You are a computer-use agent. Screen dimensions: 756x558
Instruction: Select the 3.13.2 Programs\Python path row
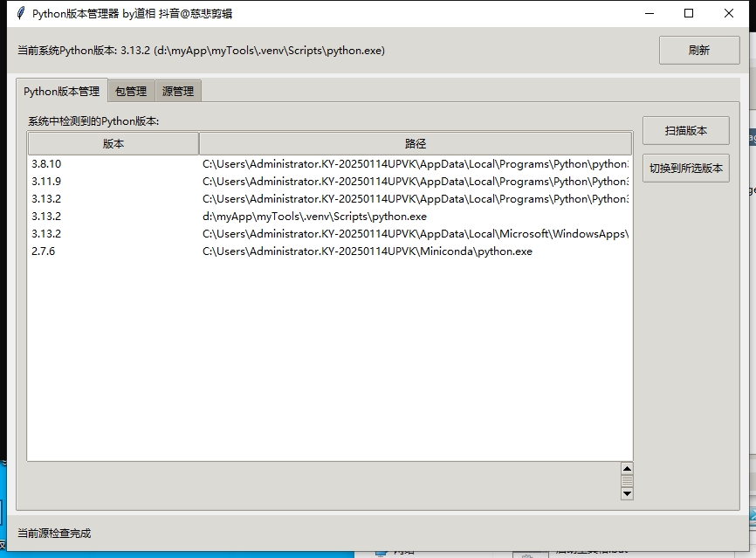point(330,199)
